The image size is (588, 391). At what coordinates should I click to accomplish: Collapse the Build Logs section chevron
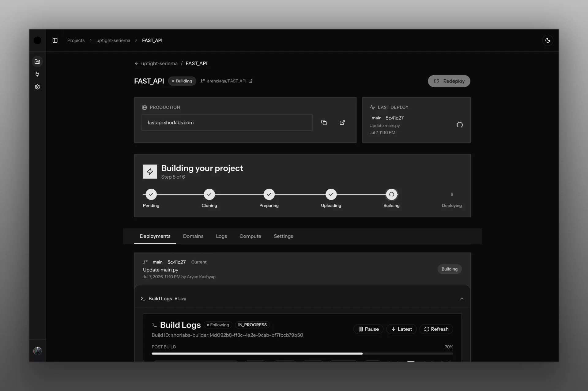(x=462, y=299)
